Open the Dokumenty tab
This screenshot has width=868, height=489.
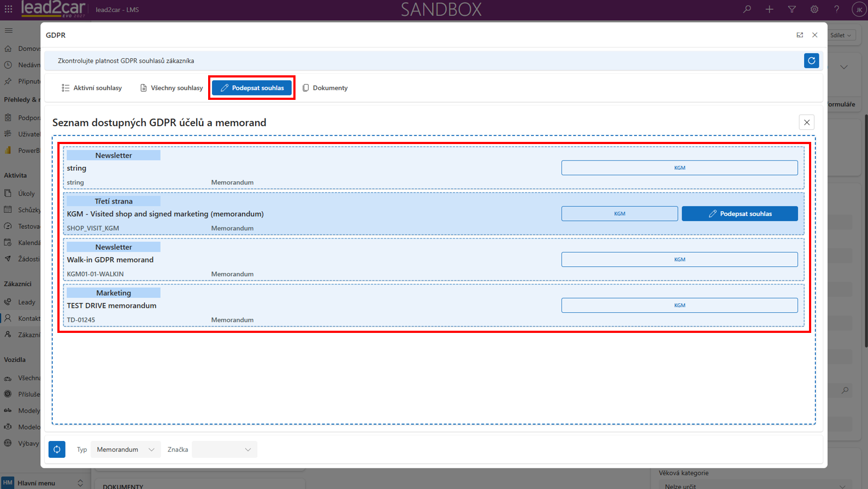pos(325,88)
